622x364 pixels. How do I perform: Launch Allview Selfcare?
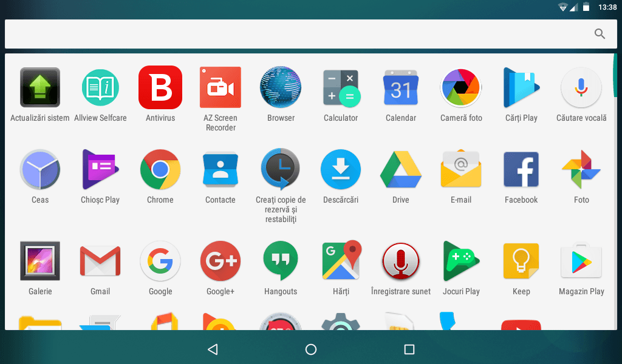click(x=100, y=87)
